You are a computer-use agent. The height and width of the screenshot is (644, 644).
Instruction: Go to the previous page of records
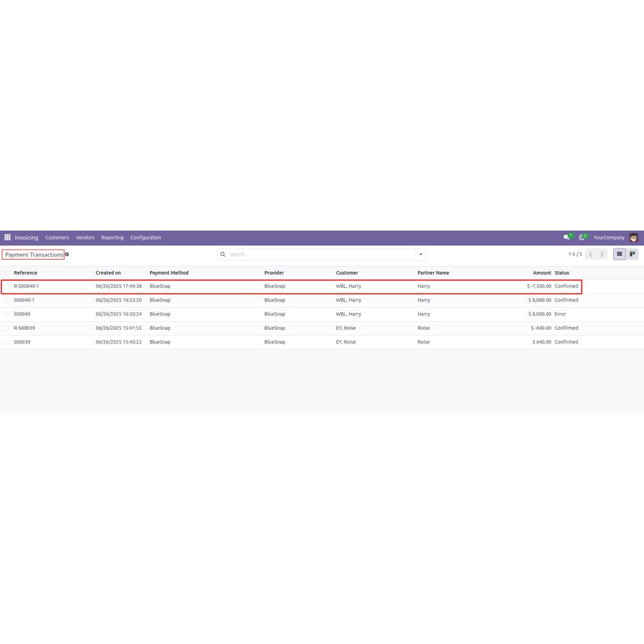[591, 254]
